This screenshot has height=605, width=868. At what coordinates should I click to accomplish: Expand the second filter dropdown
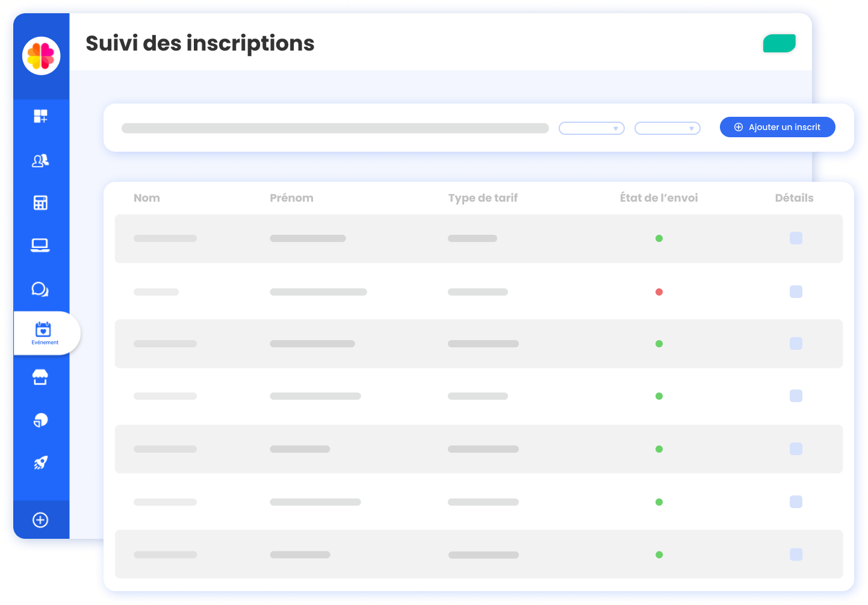pos(667,128)
